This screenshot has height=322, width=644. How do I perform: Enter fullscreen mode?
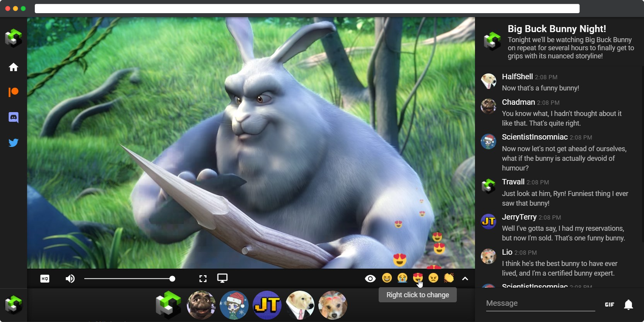[x=203, y=279]
